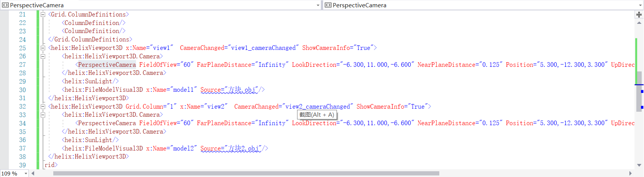Collapse the Grid.ColumnDefinitions block at line 21
Viewport: 644px width, 177px height.
coord(43,15)
